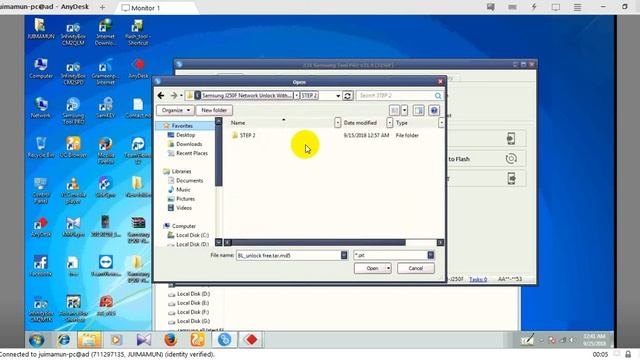Go back in the Open dialog
The width and height of the screenshot is (640, 360).
pos(161,96)
